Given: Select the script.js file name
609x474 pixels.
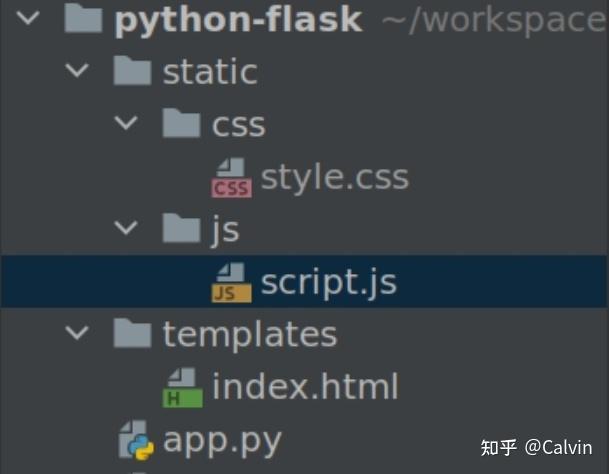Looking at the screenshot, I should pos(328,282).
